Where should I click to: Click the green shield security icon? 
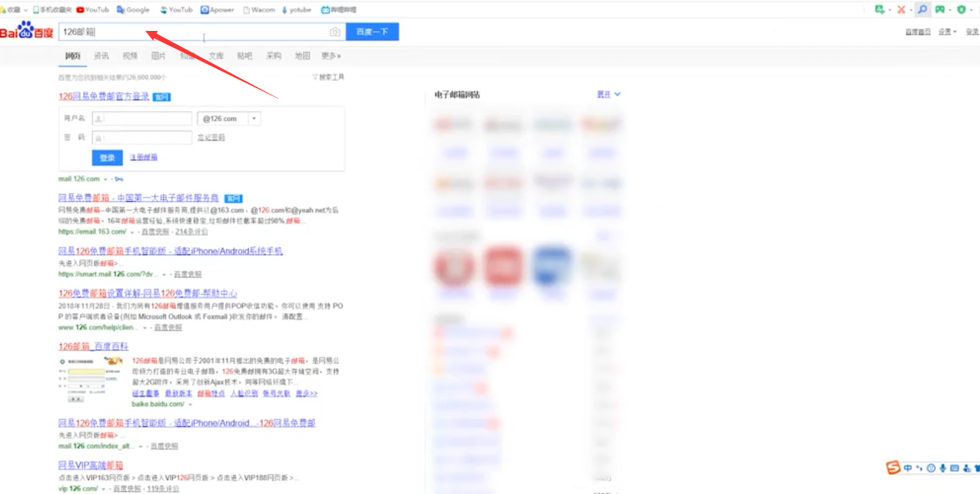[x=962, y=10]
